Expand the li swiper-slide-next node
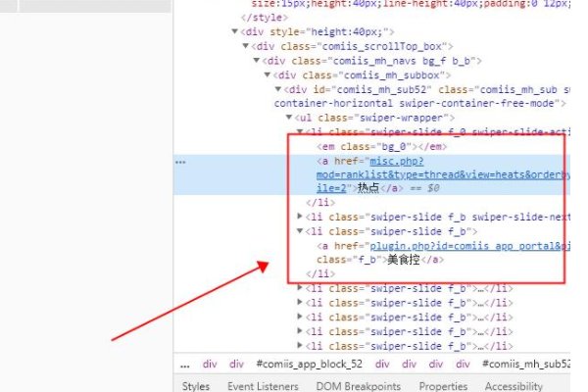The image size is (588, 392). [x=300, y=216]
